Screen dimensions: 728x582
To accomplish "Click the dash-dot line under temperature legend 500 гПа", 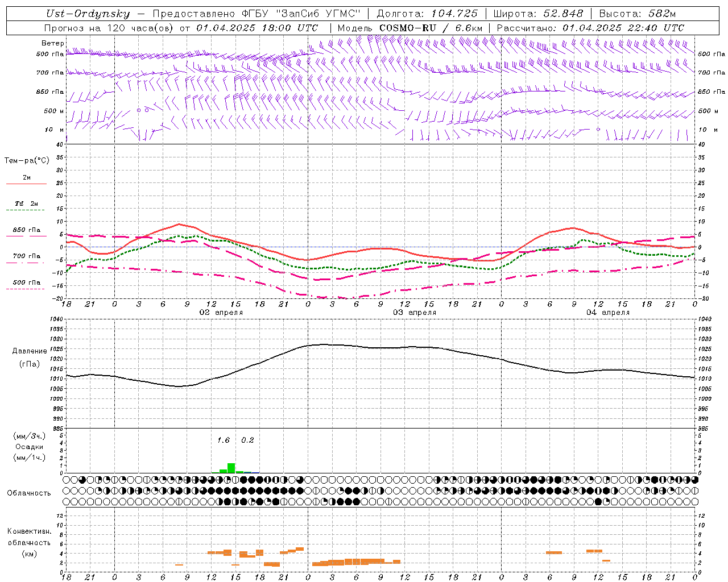I will [x=26, y=289].
